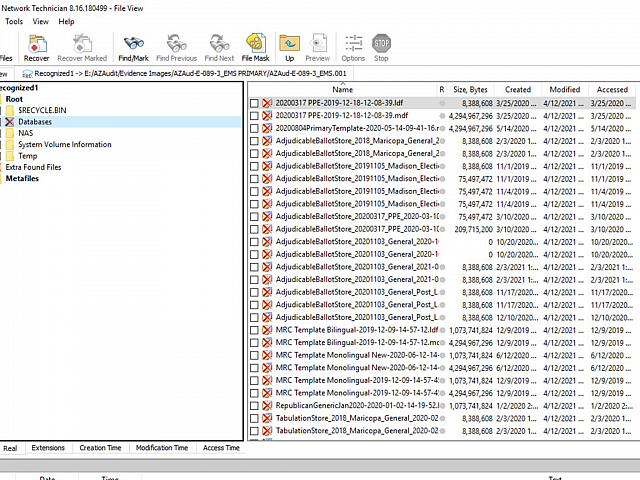Switch to the Access Time tab
Screen dimensions: 640x480
221,448
